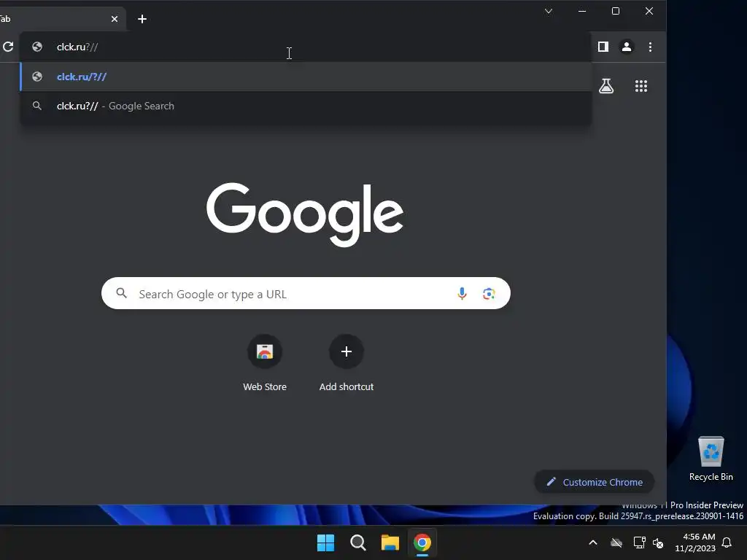747x560 pixels.
Task: Start voice search with the microphone icon
Action: pyautogui.click(x=462, y=293)
